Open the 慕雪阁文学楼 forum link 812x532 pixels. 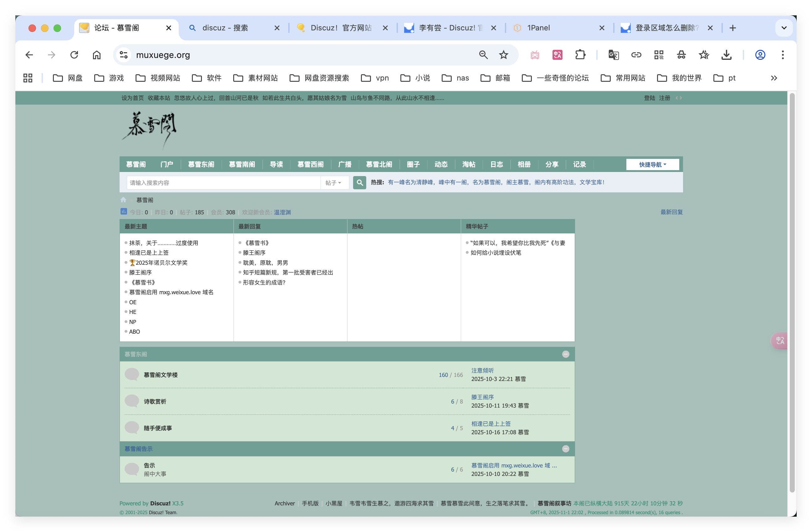(161, 375)
